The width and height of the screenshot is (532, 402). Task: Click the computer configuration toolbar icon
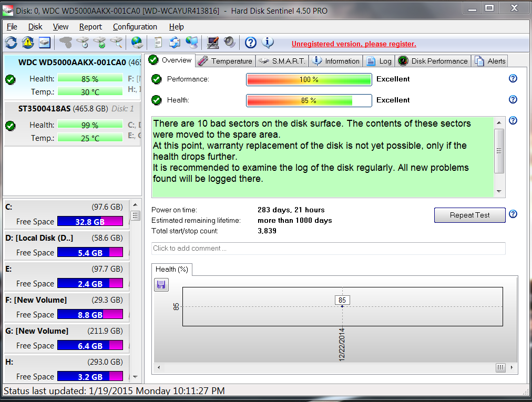tap(213, 43)
